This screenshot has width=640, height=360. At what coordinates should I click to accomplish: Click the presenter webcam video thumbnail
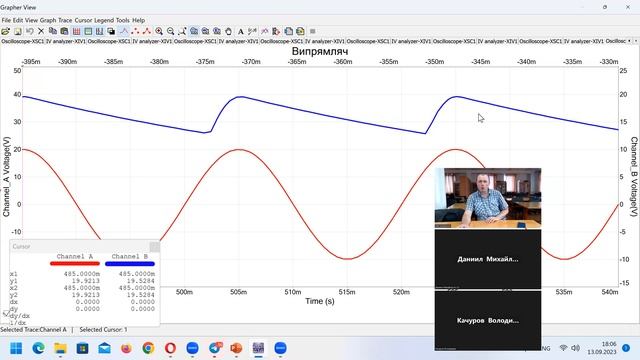point(488,198)
